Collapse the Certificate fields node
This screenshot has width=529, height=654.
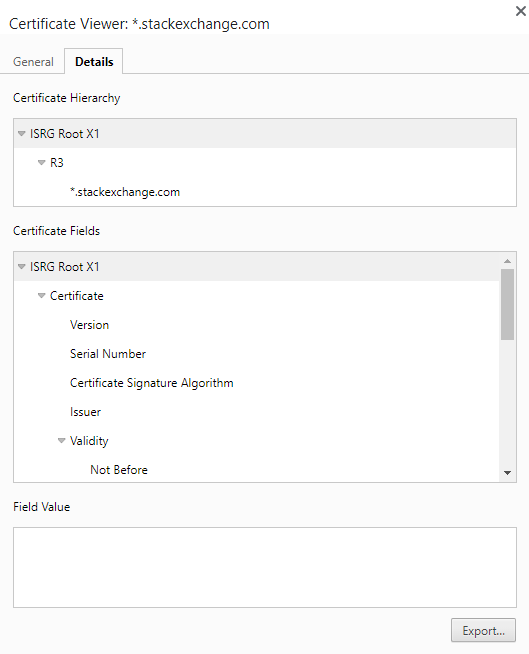point(41,296)
